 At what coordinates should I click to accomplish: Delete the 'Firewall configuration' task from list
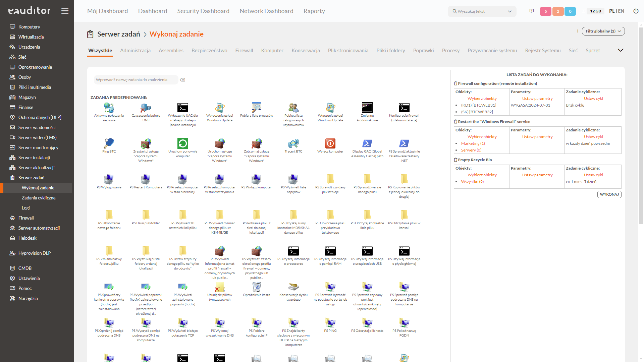point(455,83)
